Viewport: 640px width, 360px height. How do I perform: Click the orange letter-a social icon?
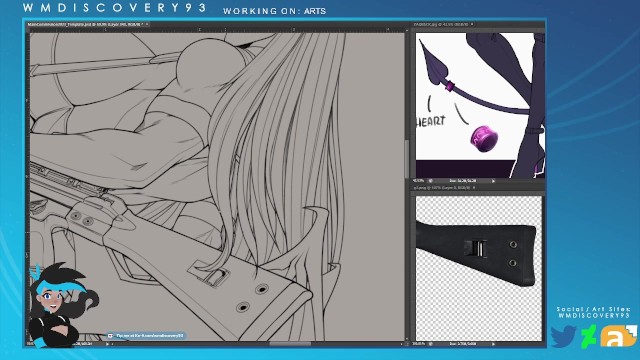[618, 336]
